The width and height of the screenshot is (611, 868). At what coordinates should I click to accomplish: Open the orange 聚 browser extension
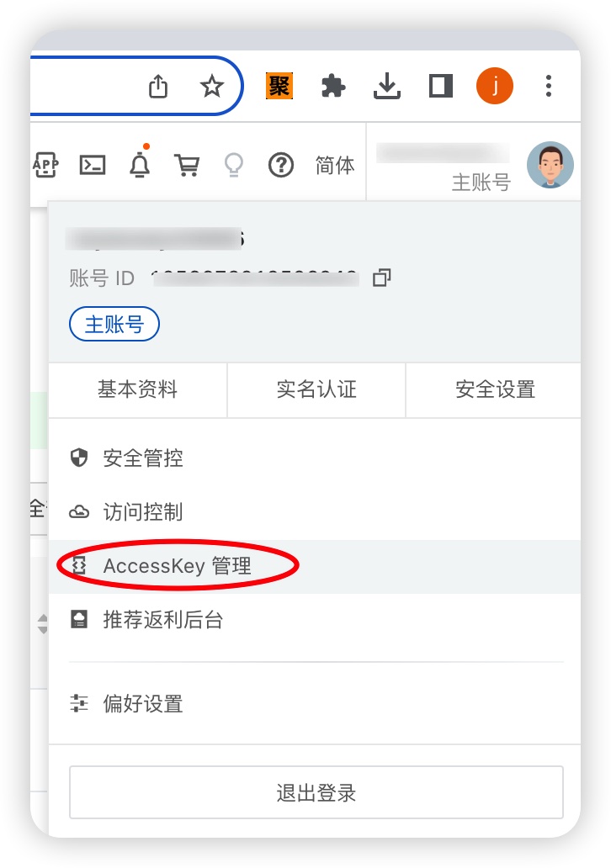[279, 87]
